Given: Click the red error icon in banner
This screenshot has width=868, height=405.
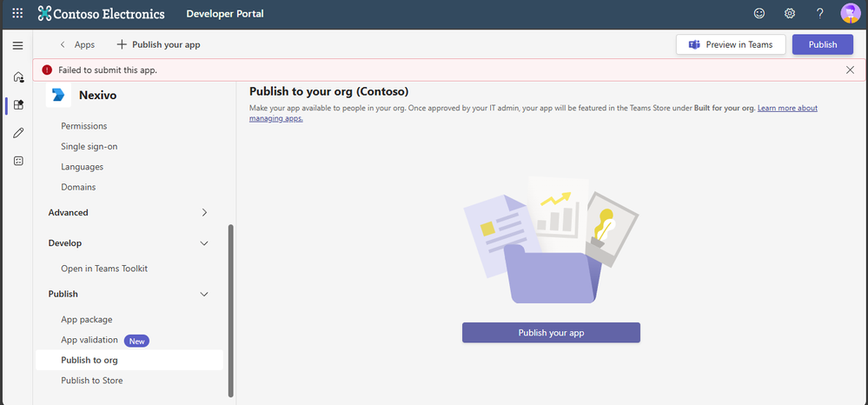Looking at the screenshot, I should (x=47, y=70).
